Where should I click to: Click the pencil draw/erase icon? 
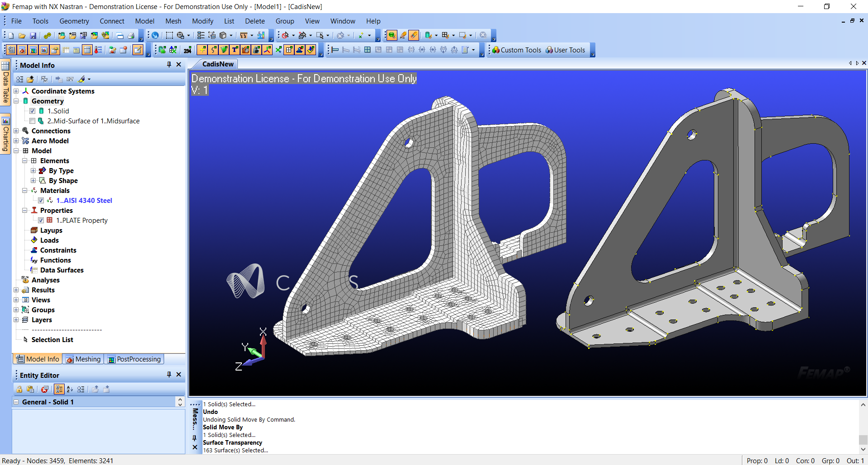point(403,35)
